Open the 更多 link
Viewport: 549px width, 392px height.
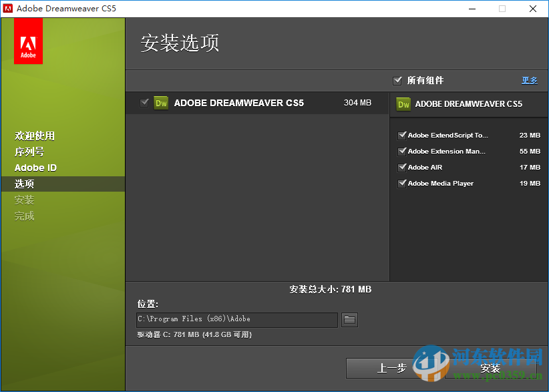coord(529,80)
